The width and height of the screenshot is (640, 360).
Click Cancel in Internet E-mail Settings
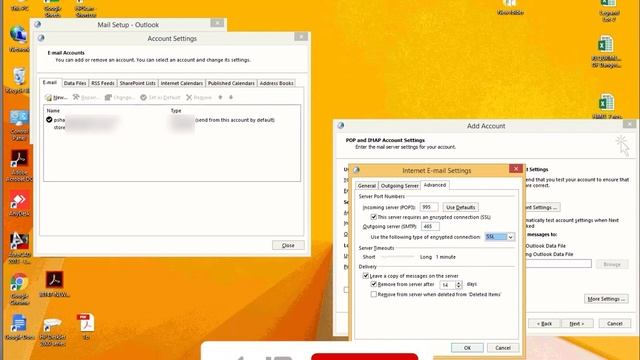point(503,348)
